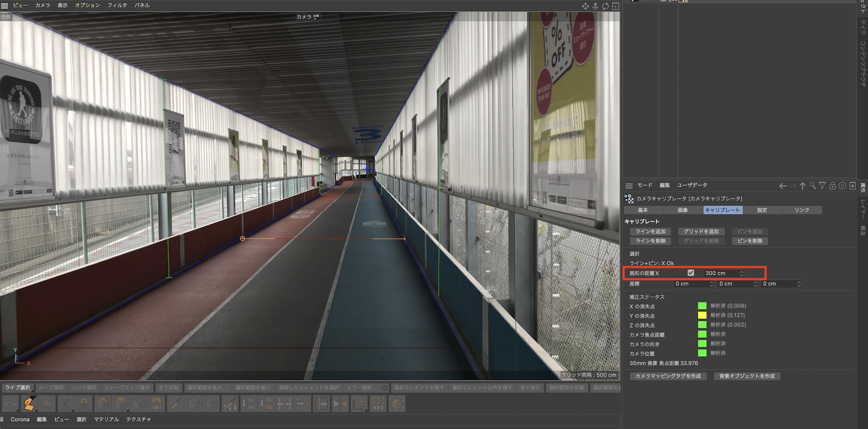The width and height of the screenshot is (868, 429).
Task: Click the first 座標 value stepper arrows
Action: [x=711, y=284]
